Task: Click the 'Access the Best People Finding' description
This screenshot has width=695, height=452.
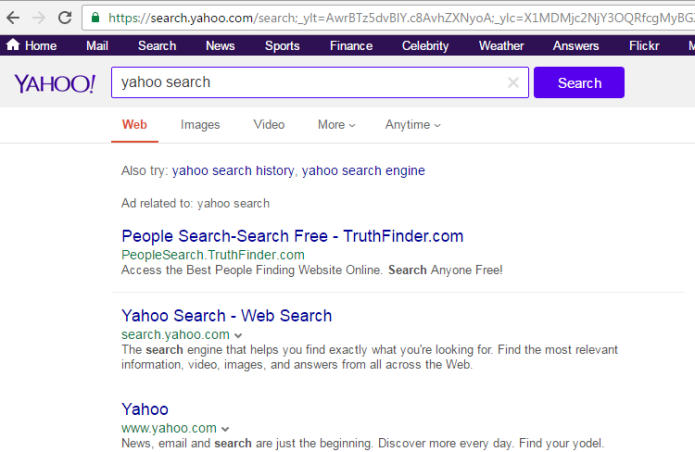Action: pos(312,270)
